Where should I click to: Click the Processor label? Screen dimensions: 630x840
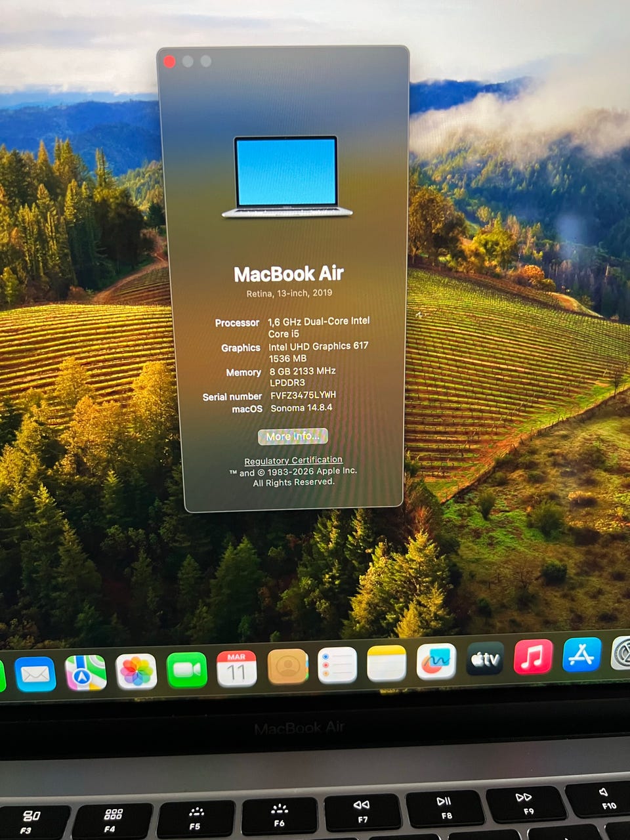[237, 323]
